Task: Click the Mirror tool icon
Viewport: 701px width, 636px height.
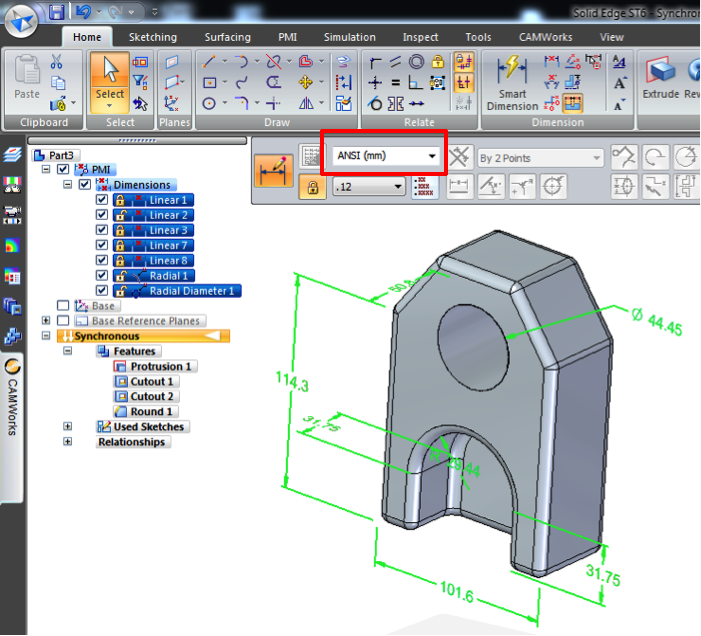Action: pos(306,104)
